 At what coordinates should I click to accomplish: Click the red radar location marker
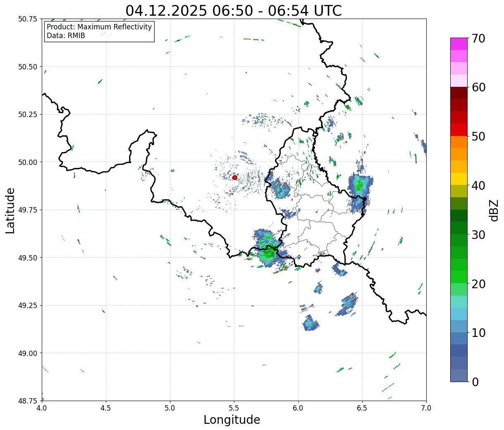click(234, 177)
